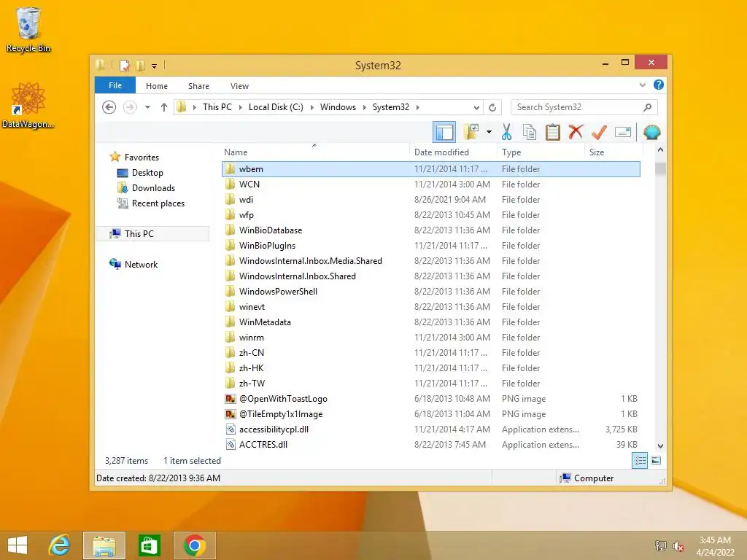Click scrollbar down arrow in file list
747x560 pixels.
(x=660, y=446)
